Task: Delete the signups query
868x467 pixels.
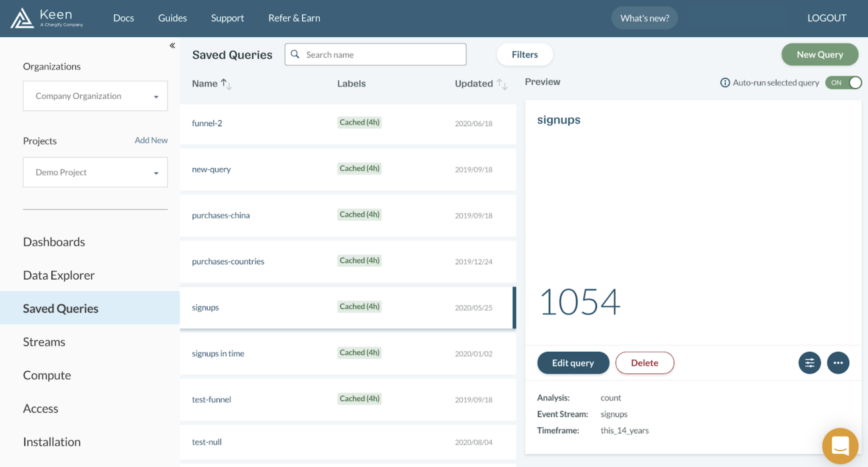Action: coord(644,363)
